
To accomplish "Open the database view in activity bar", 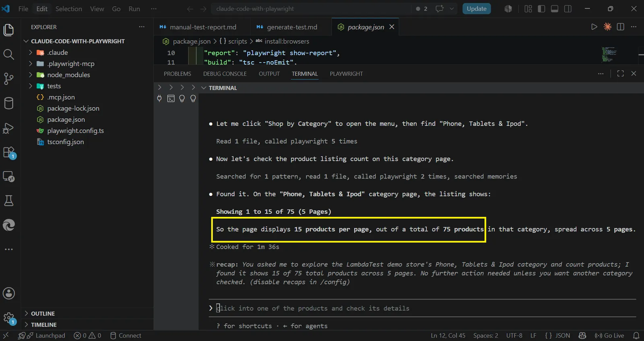I will pos(8,103).
